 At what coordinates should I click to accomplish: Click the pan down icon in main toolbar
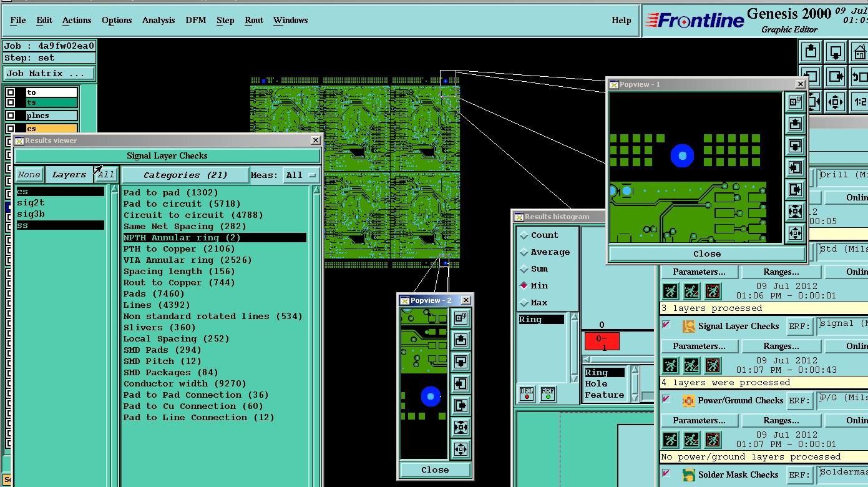836,52
